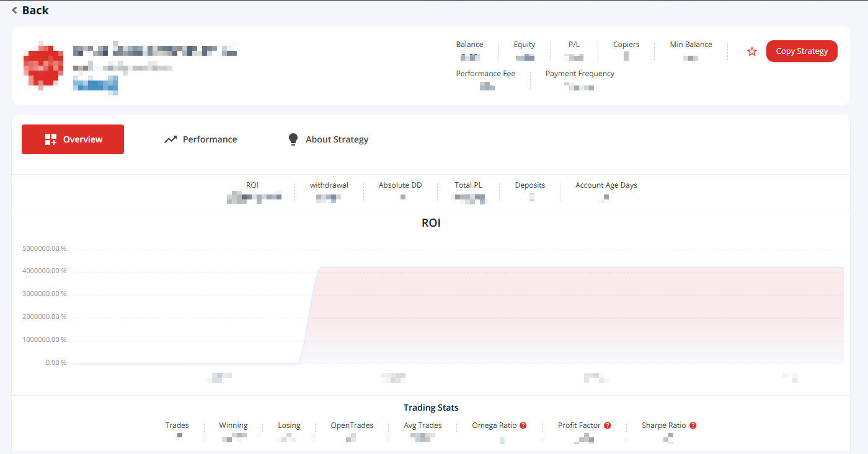
Task: Click the About Strategy lightbulb icon
Action: click(x=293, y=139)
